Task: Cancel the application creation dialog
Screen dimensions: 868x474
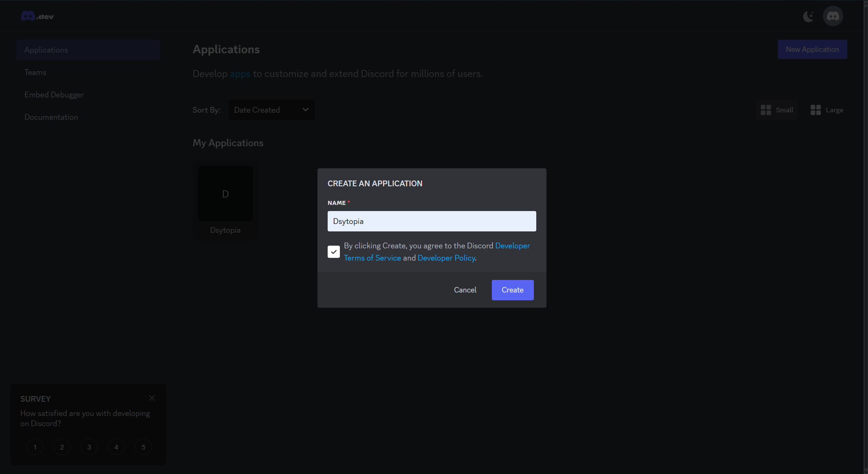Action: coord(465,290)
